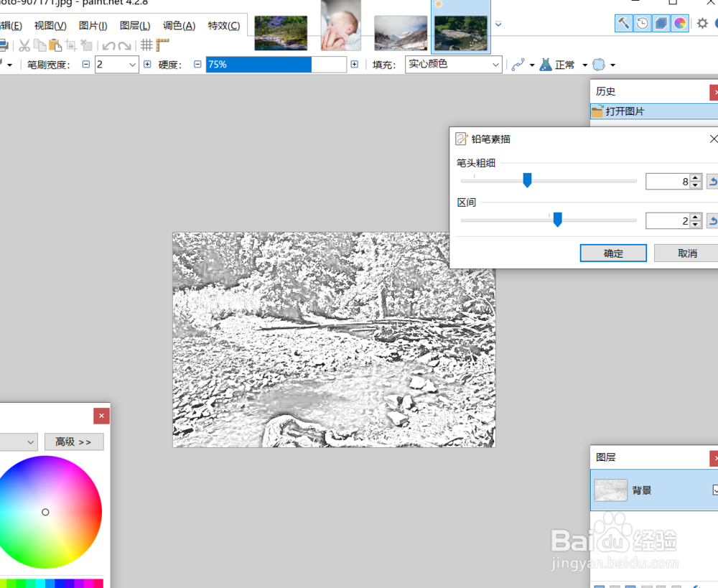Viewport: 718px width, 588px height.
Task: Open the settings gear icon
Action: pyautogui.click(x=701, y=23)
